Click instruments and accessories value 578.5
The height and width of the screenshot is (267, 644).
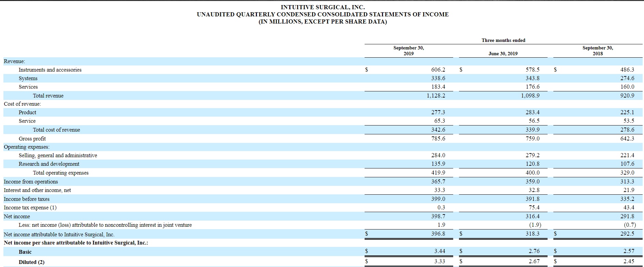point(533,70)
